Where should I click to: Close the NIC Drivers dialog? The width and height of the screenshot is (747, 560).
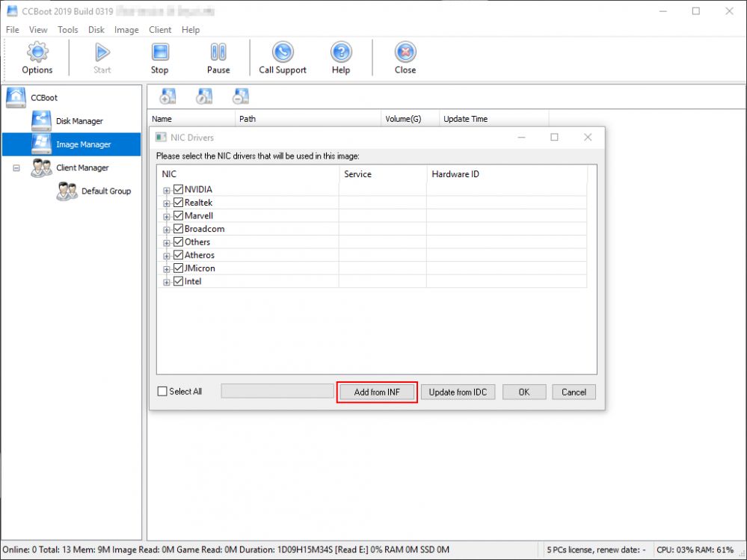[588, 137]
